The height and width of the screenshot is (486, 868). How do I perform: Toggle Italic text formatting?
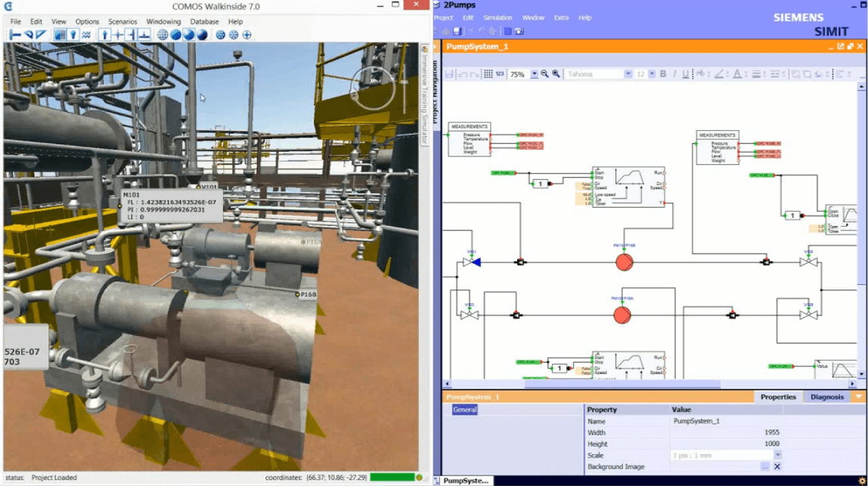point(674,76)
